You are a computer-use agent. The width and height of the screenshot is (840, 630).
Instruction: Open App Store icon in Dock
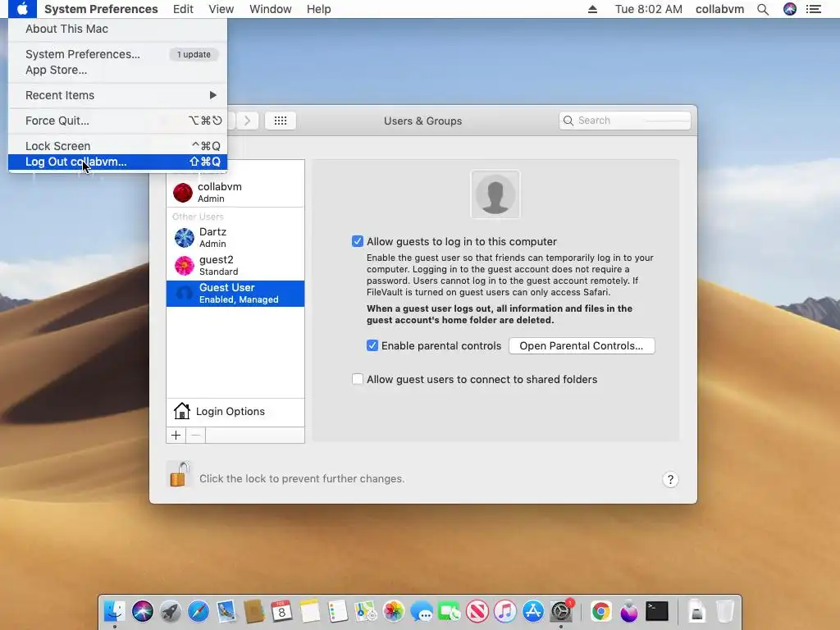tap(532, 611)
